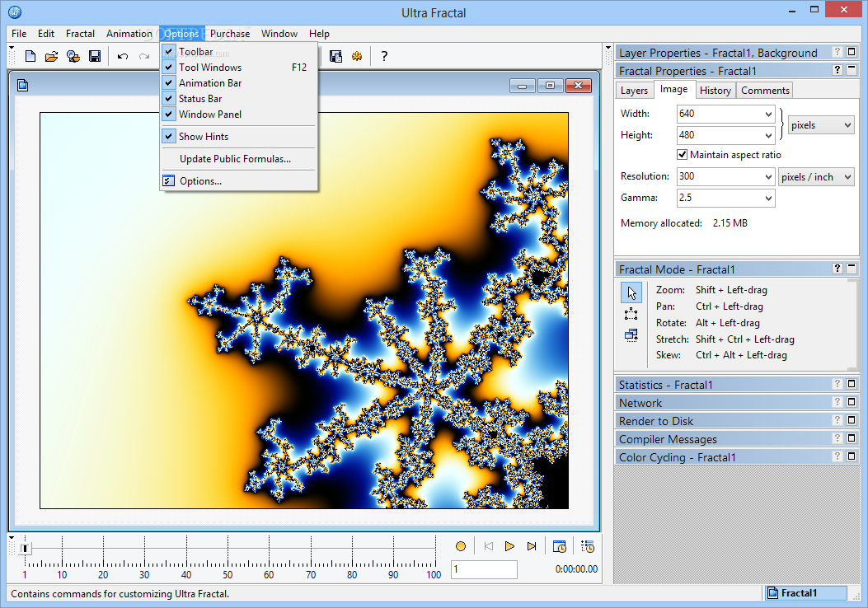
Task: Select Update Public Formulas menu entry
Action: tap(238, 159)
